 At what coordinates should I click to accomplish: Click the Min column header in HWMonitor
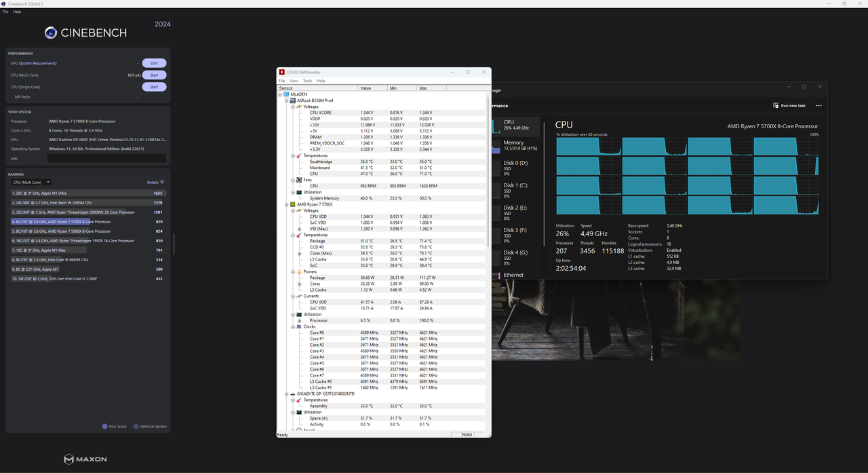coord(403,88)
